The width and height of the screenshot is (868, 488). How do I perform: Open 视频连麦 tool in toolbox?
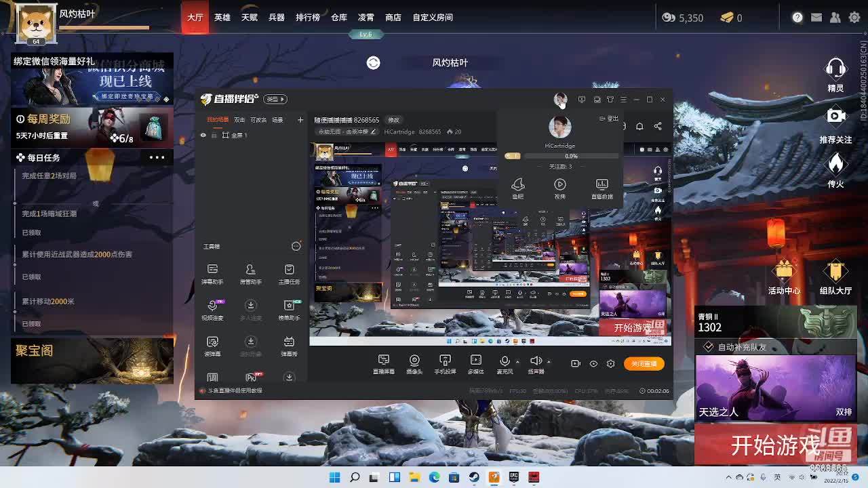pos(212,310)
